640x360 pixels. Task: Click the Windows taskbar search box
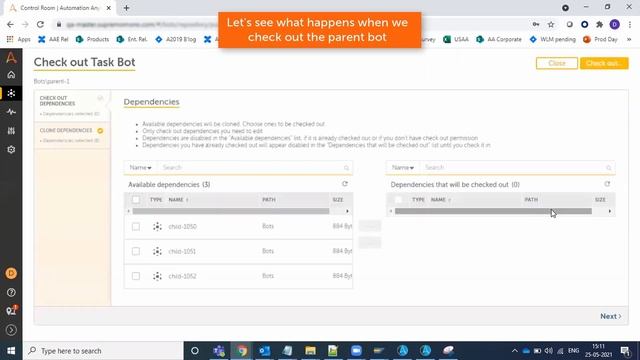click(x=103, y=351)
